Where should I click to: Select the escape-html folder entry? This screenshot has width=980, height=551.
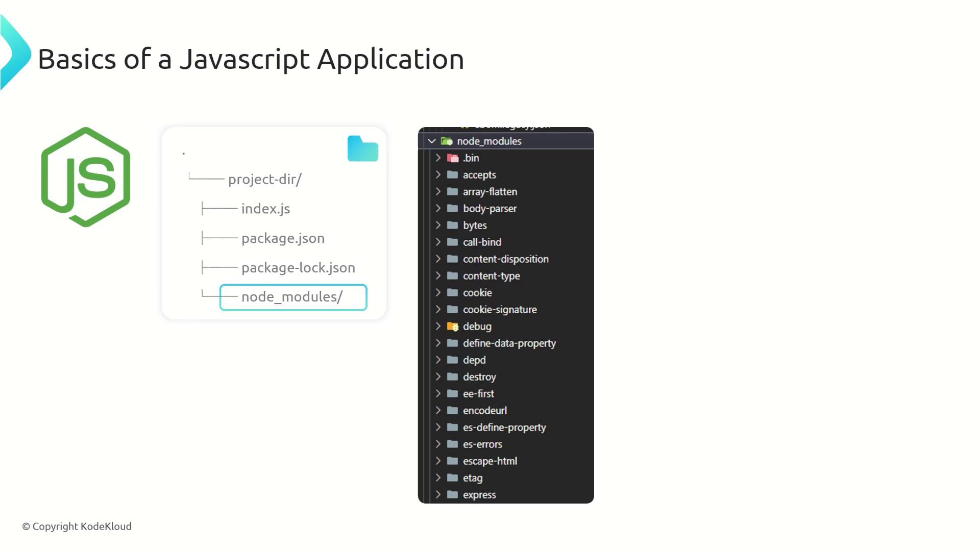click(489, 461)
